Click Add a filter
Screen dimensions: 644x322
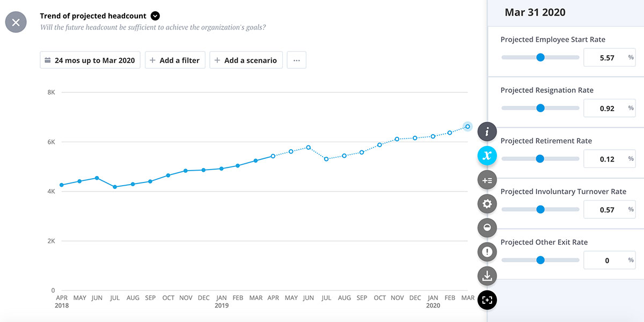click(x=175, y=60)
